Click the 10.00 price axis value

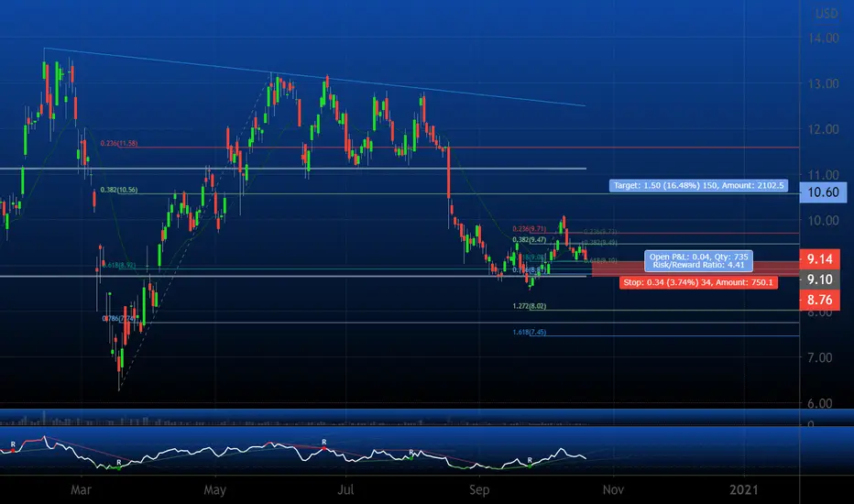click(x=823, y=221)
